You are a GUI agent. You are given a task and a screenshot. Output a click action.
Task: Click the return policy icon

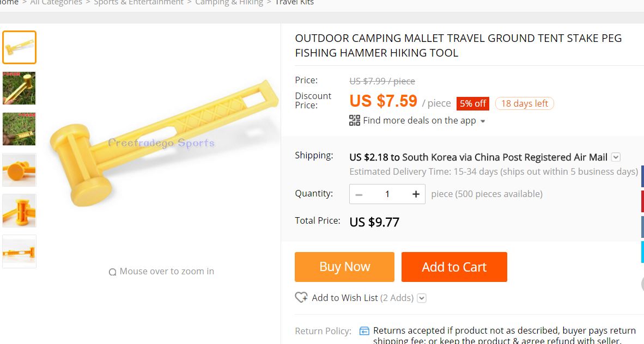(364, 331)
